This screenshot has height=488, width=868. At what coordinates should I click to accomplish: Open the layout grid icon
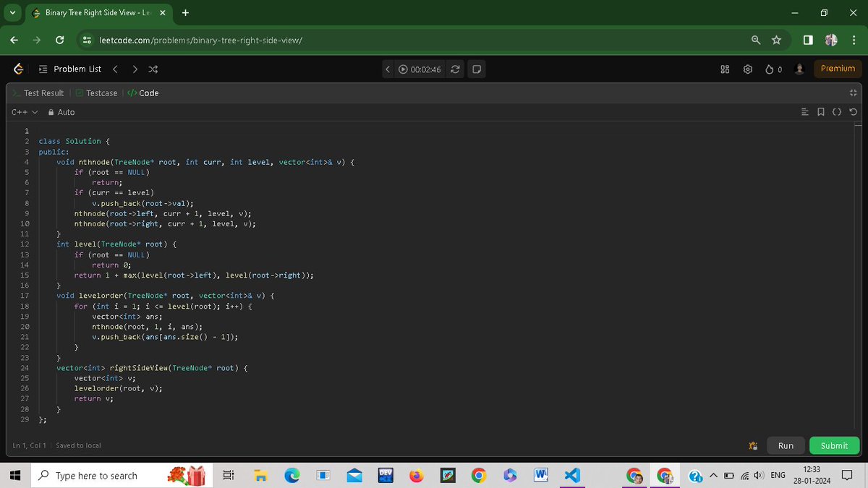(725, 69)
